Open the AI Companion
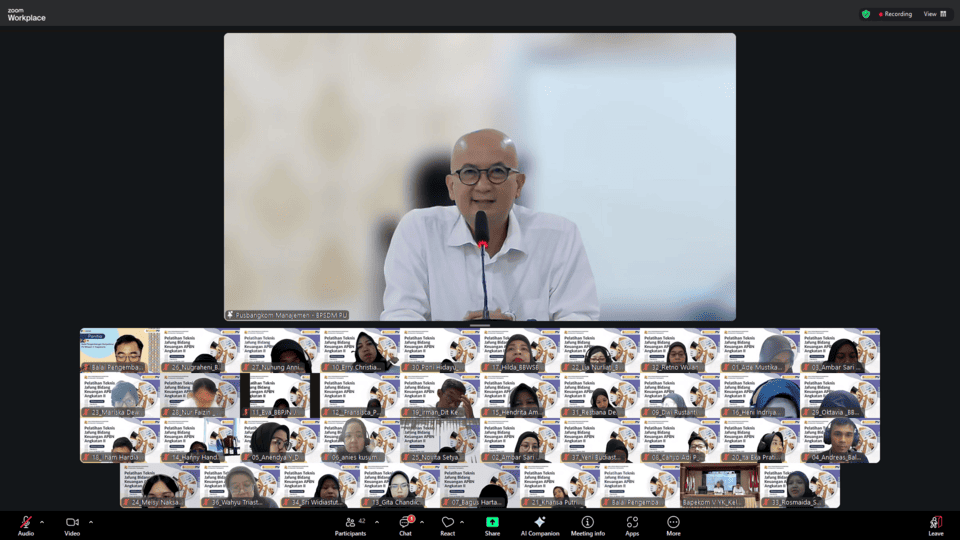 click(539, 524)
